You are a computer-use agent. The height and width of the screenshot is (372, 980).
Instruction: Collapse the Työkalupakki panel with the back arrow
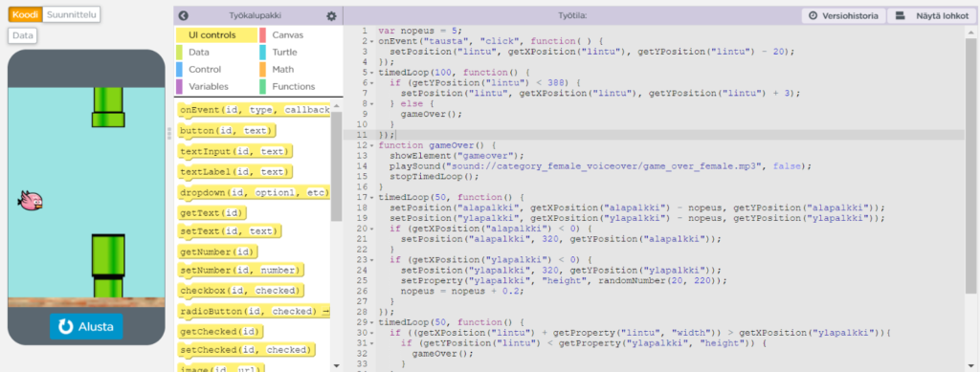point(183,16)
